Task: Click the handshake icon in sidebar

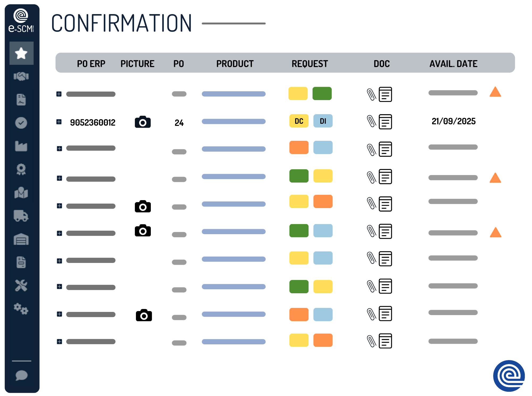Action: (21, 76)
